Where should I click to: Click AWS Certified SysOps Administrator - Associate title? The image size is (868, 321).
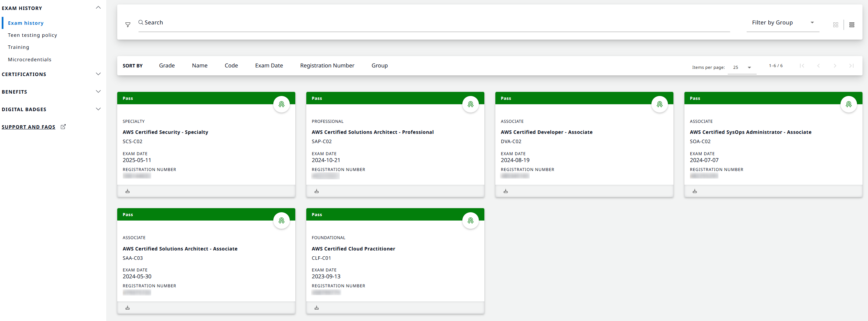(x=750, y=132)
